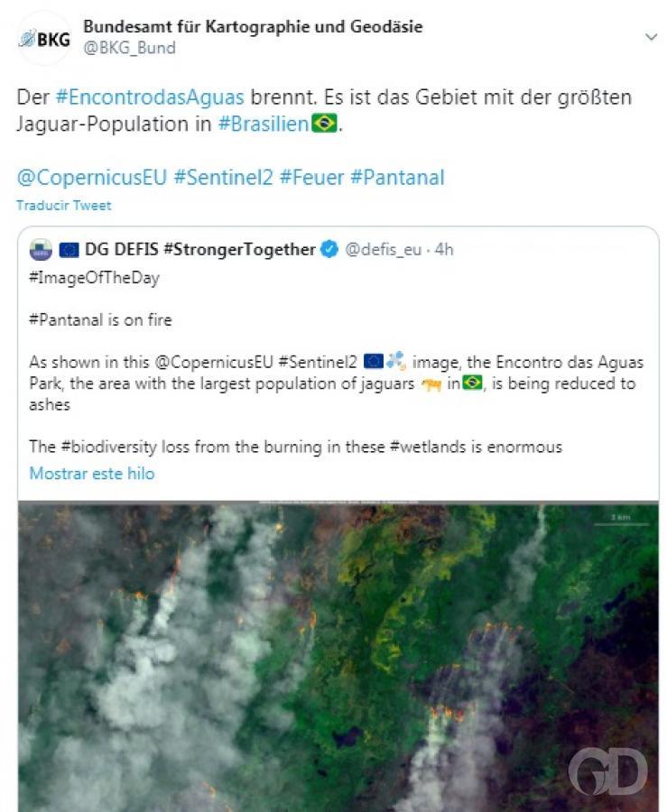Screen dimensions: 667x812
Task: Open the #Brasilien hashtag
Action: [263, 125]
